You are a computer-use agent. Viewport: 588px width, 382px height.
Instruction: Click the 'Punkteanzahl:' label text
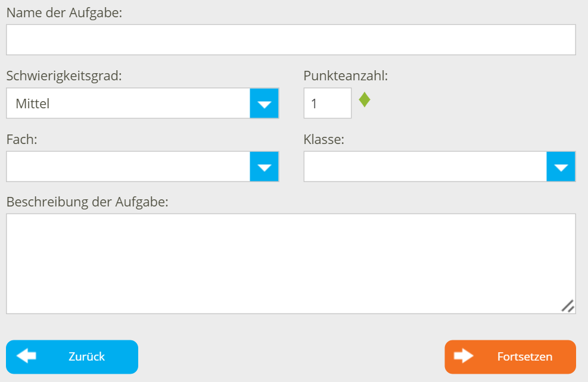pyautogui.click(x=346, y=76)
